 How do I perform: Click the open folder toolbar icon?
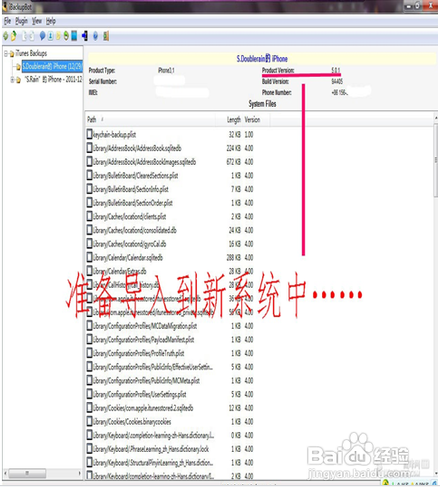(14, 36)
